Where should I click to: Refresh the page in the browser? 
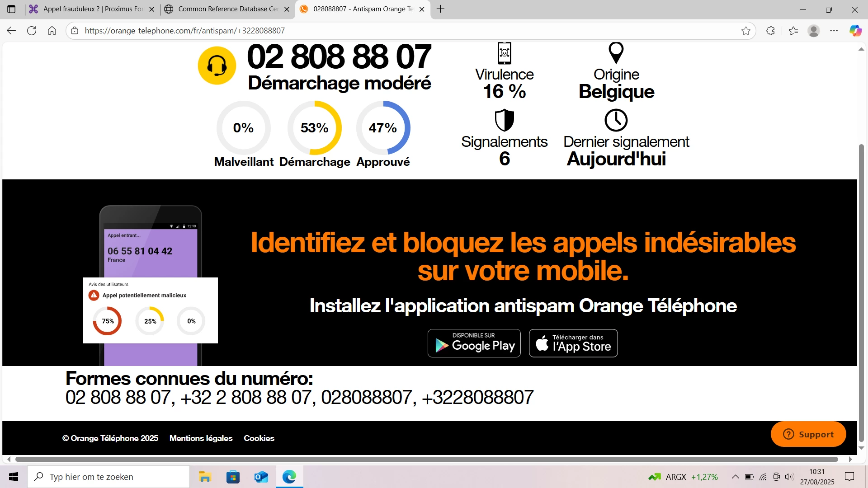tap(32, 31)
